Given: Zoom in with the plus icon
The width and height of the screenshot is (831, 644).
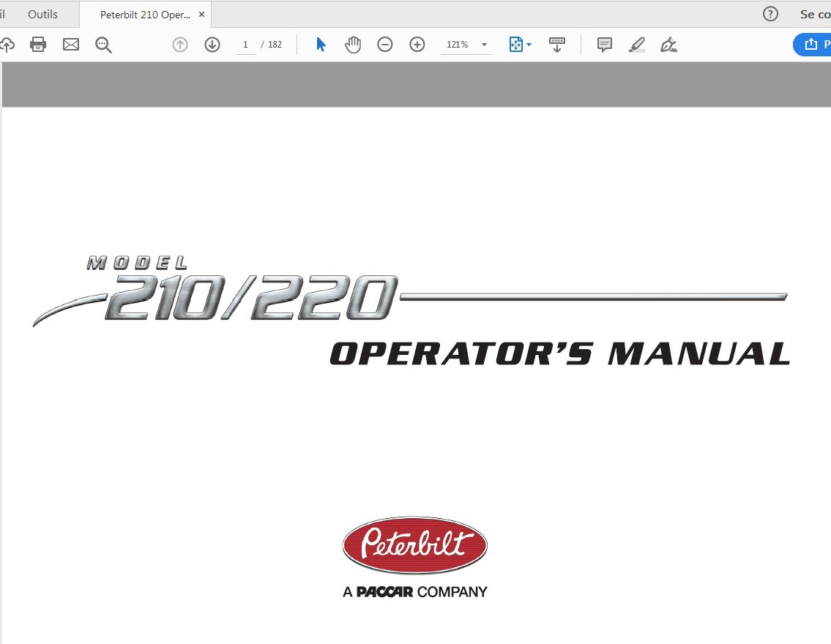Looking at the screenshot, I should (417, 45).
